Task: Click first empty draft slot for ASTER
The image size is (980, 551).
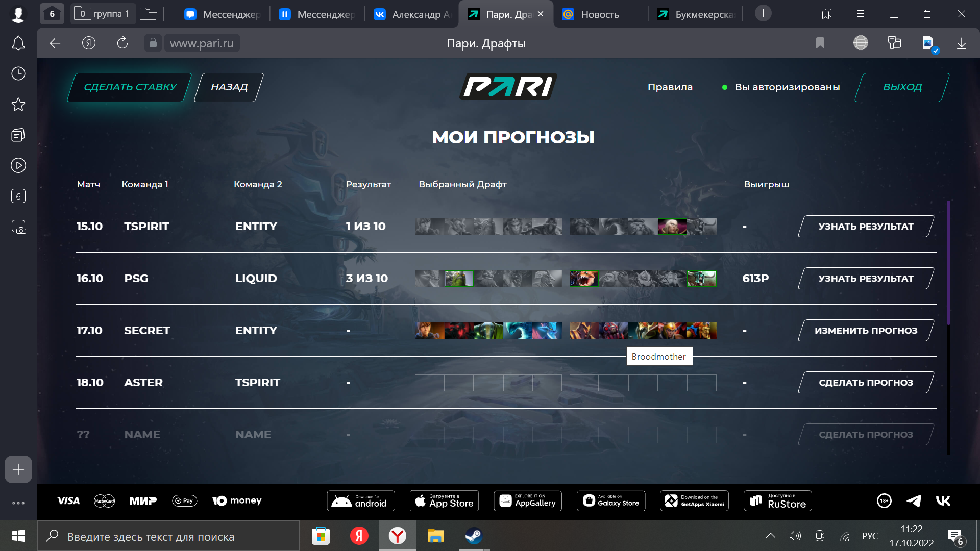Action: 430,383
